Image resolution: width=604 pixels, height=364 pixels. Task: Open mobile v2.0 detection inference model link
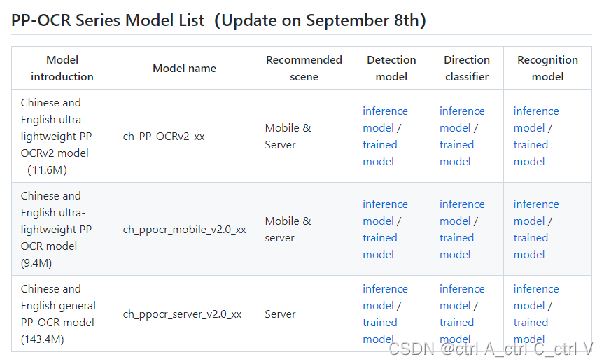(385, 213)
